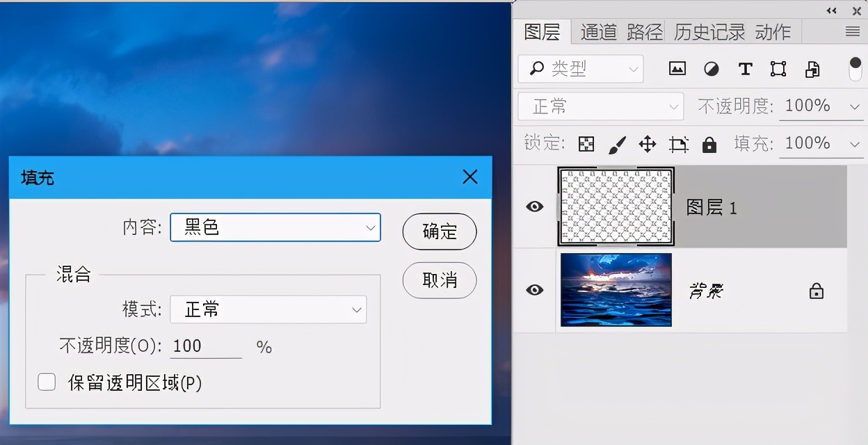This screenshot has width=868, height=445.
Task: Click the 不透明度(O) input field in dialog
Action: click(x=206, y=346)
